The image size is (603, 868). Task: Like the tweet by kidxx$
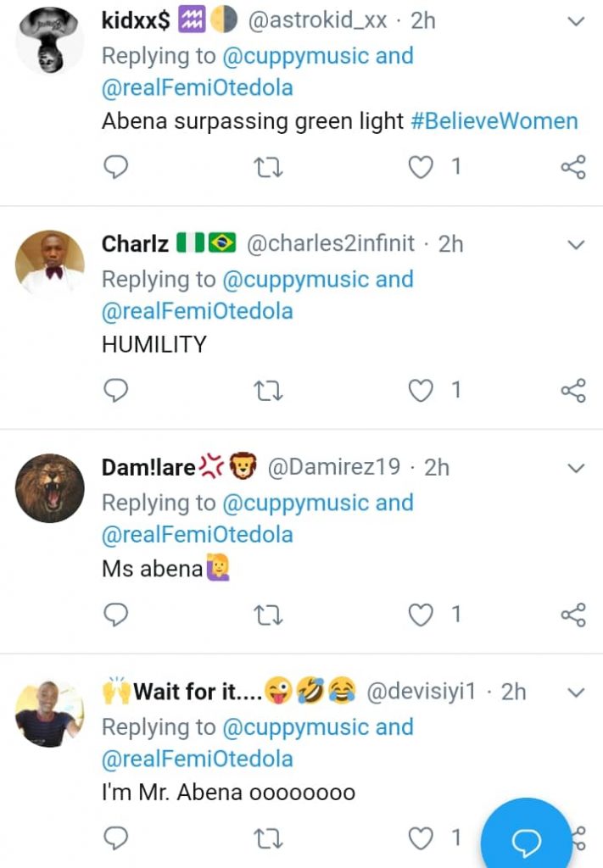[422, 167]
